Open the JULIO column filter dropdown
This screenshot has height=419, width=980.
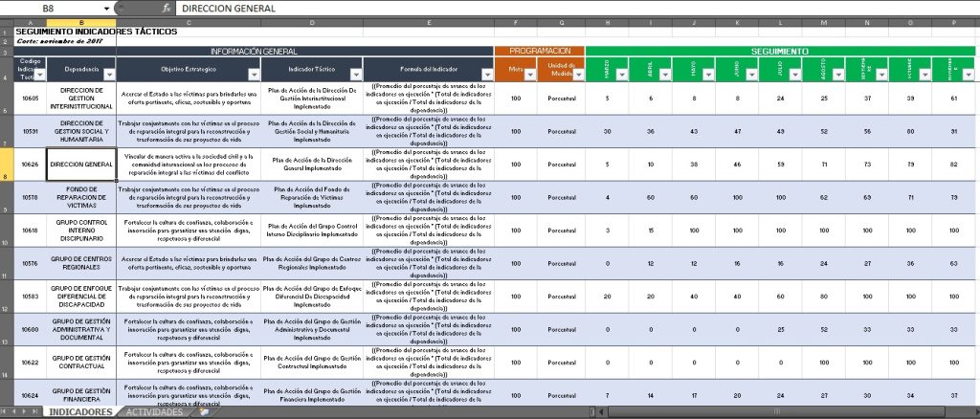[x=795, y=75]
